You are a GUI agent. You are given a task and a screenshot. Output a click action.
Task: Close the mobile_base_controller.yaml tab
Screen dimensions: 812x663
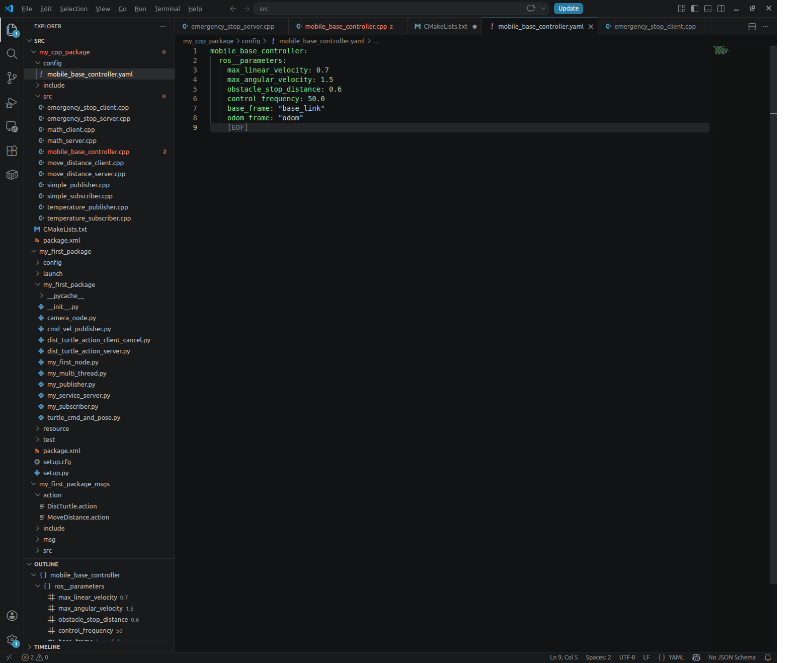(x=591, y=27)
